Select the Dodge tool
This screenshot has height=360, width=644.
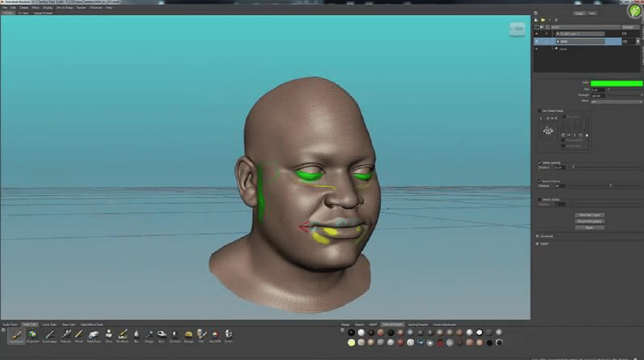pos(149,335)
